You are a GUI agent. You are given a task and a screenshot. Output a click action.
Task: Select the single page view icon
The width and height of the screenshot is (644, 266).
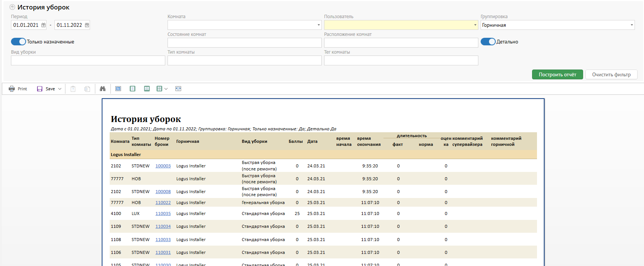tap(132, 89)
